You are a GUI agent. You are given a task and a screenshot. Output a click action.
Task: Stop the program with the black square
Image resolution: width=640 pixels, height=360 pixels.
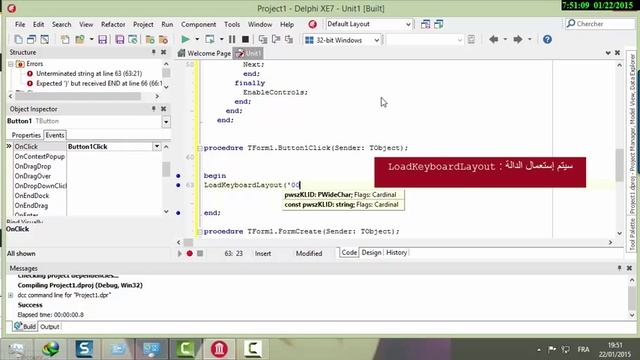(245, 40)
